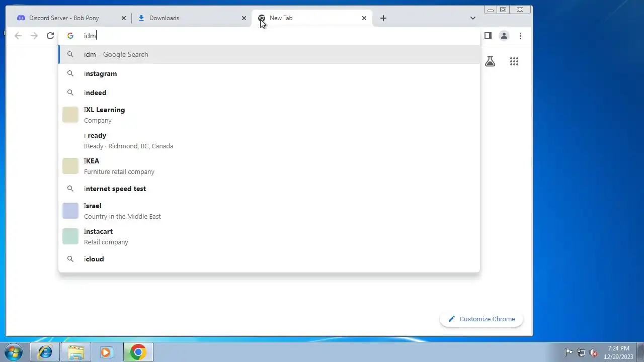
Task: Click the Instacart thumbnail image
Action: coord(70,236)
